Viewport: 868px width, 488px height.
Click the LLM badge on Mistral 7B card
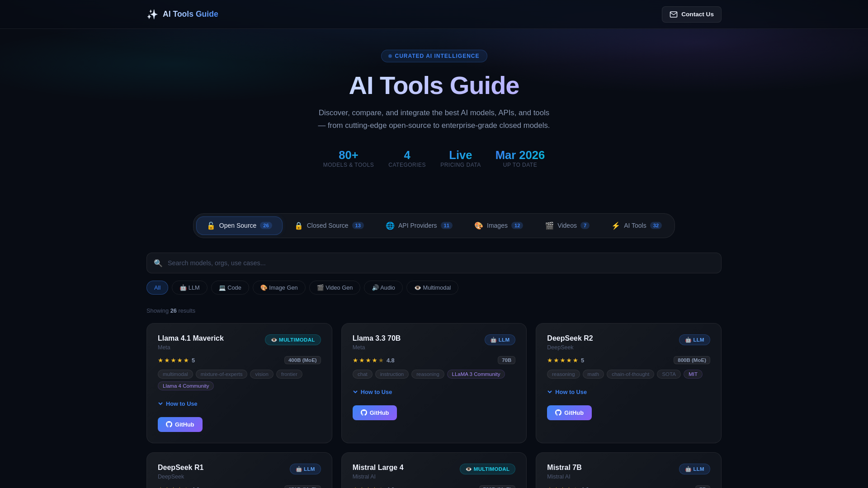[x=694, y=469]
